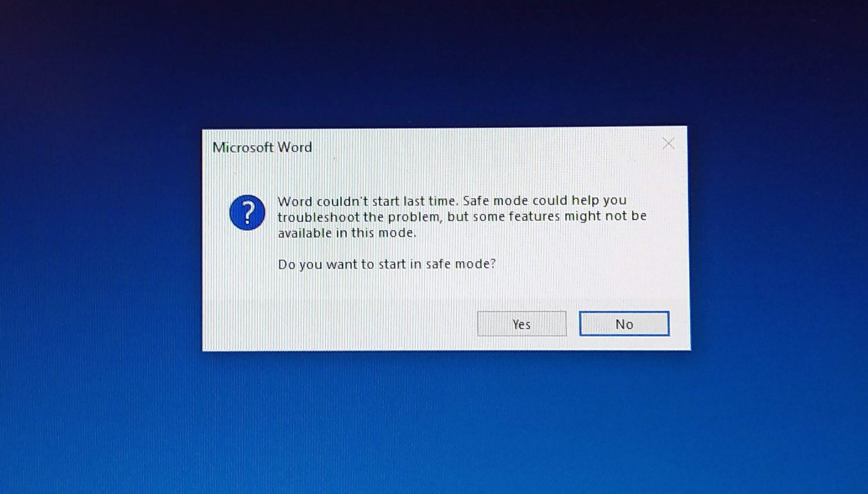Select the Microsoft Word dialog title

click(x=262, y=147)
